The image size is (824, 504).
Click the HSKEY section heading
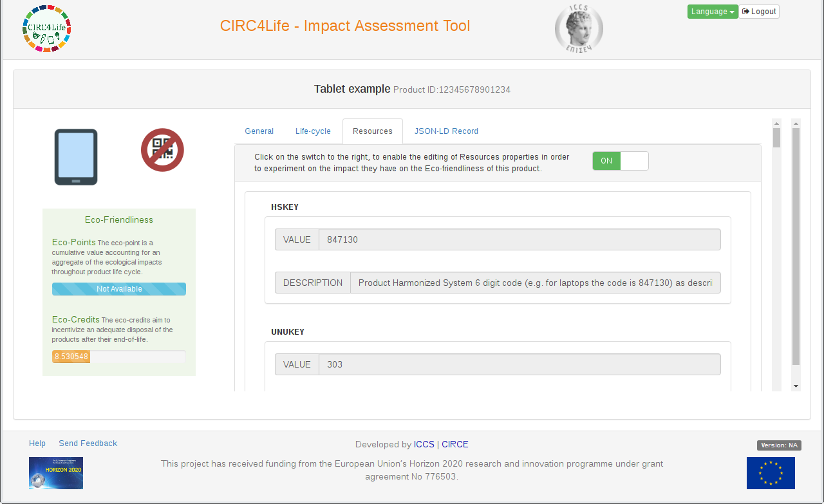tap(285, 207)
